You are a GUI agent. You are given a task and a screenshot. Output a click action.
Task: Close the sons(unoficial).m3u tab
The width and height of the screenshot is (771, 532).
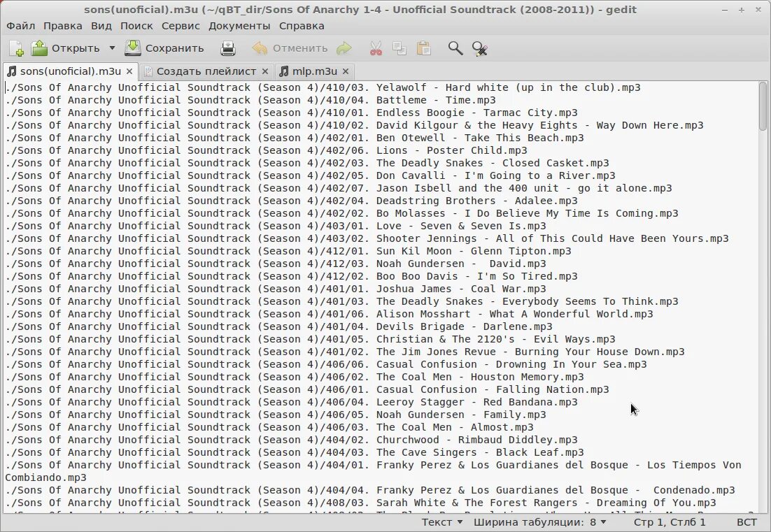click(x=129, y=71)
